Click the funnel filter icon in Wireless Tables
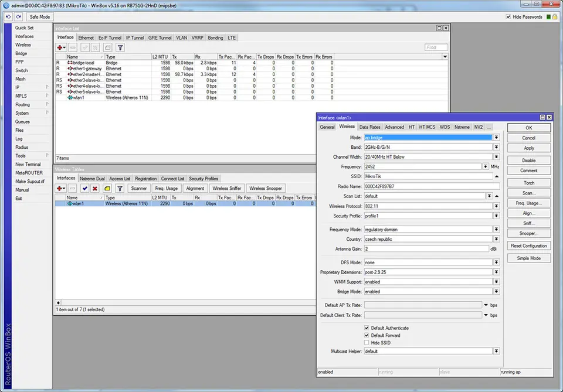563x392 pixels. pyautogui.click(x=120, y=189)
